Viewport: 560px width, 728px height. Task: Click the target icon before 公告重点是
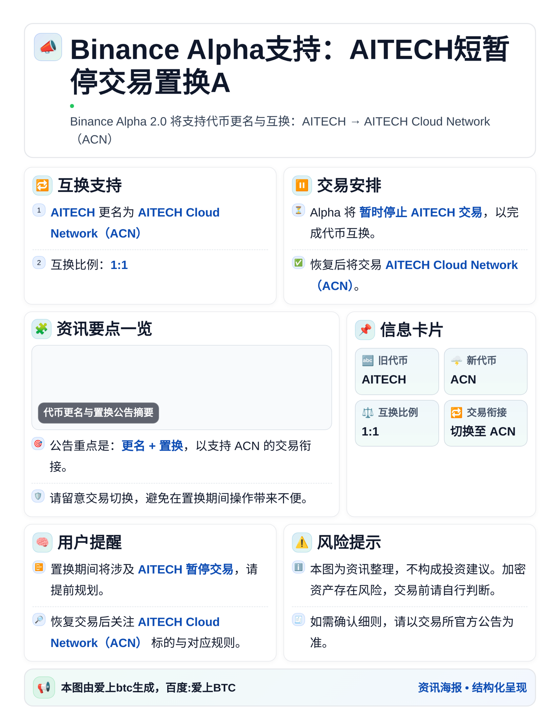(38, 444)
